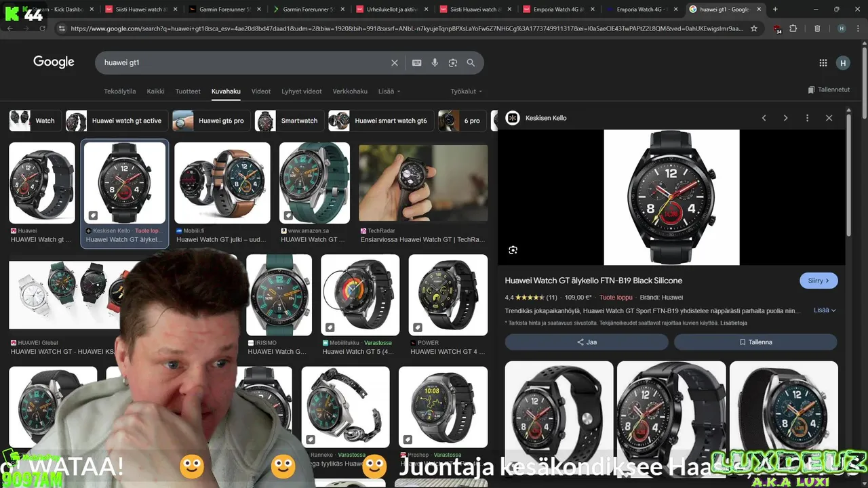Open Chrome profile icon in toolbar
Screen dimensions: 868x488
tap(842, 28)
